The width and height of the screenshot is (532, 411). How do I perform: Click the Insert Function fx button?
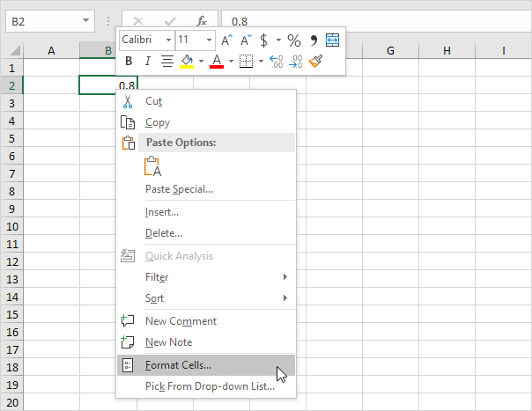pos(202,19)
